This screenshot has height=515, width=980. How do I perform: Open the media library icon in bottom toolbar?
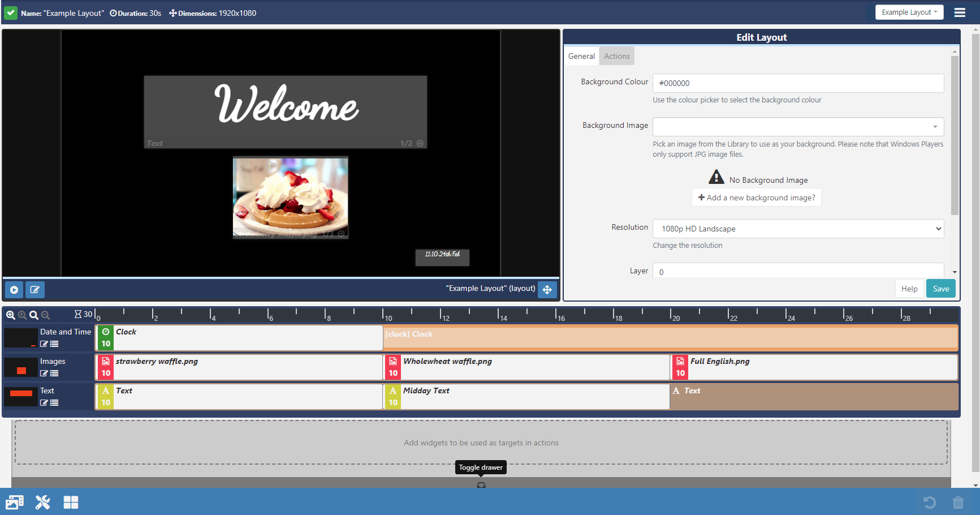(x=15, y=502)
